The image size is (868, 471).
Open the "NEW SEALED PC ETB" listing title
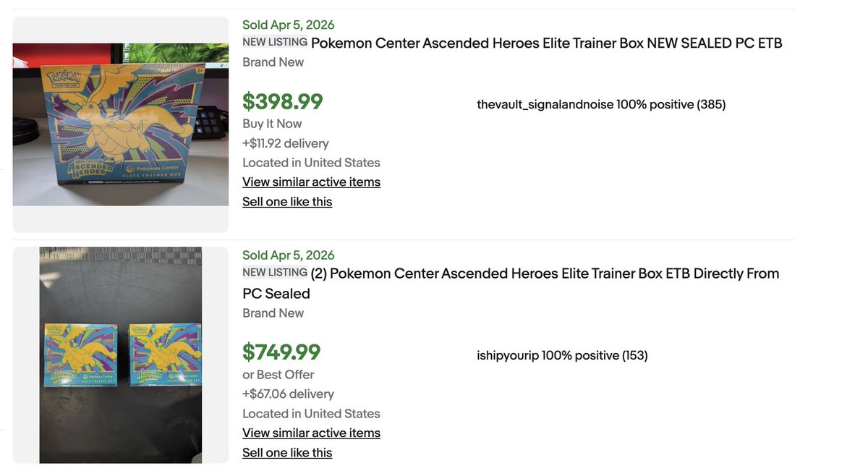click(x=546, y=43)
